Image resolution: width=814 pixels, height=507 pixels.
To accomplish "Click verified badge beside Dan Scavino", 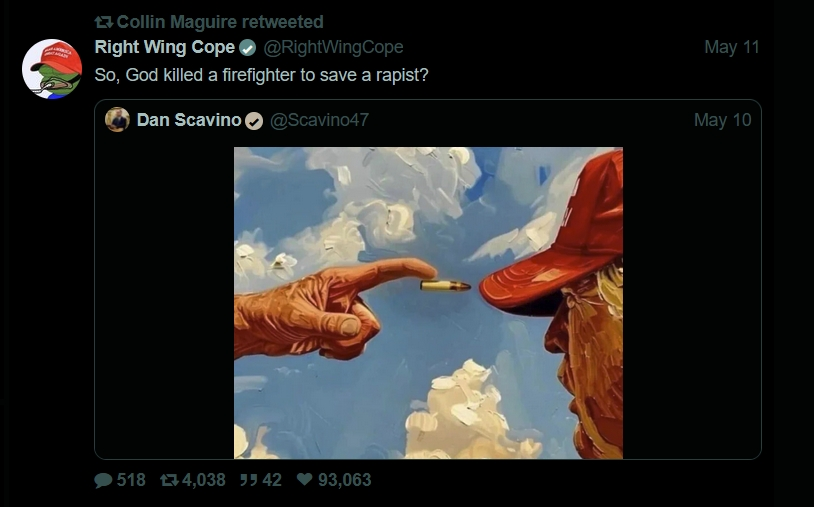I will coord(254,121).
